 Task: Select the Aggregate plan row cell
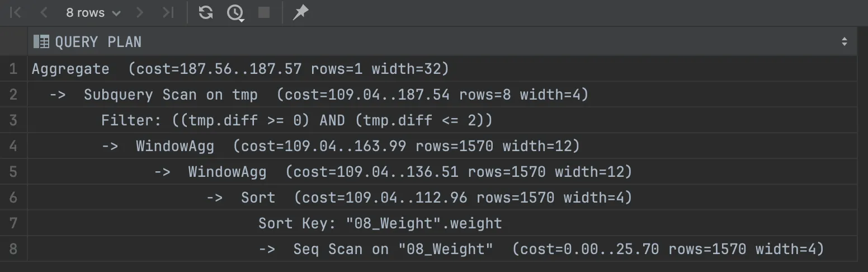pyautogui.click(x=442, y=69)
